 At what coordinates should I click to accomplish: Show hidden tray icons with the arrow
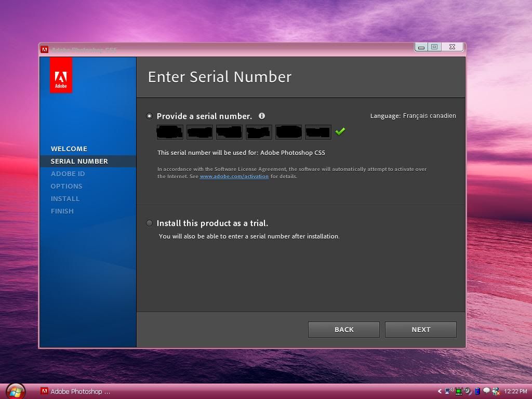tap(440, 391)
